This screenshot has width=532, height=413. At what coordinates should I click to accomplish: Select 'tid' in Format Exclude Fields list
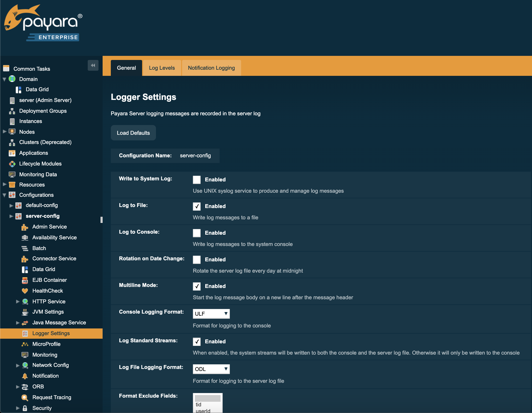pyautogui.click(x=208, y=405)
